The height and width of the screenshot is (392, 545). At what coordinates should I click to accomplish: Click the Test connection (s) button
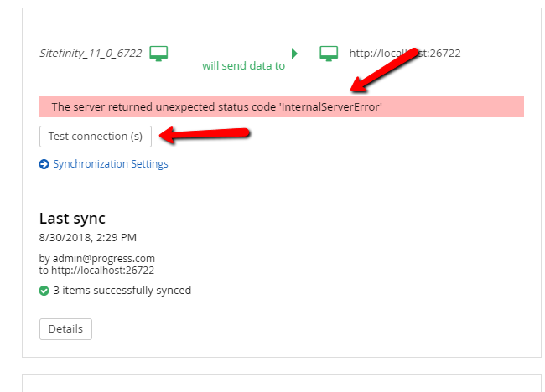click(x=96, y=137)
